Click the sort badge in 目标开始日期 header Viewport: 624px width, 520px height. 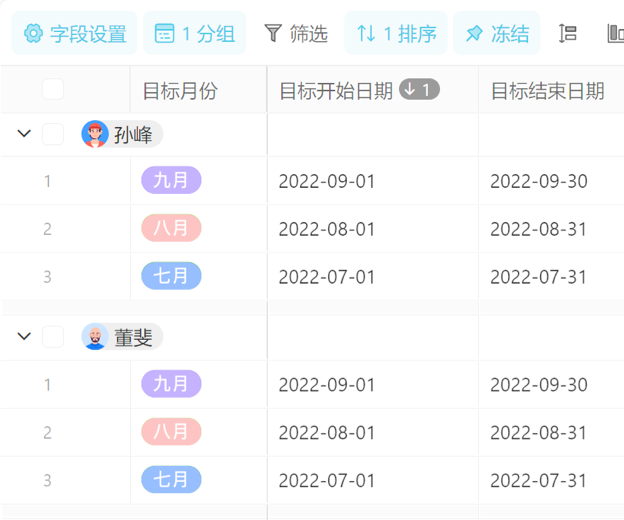click(419, 91)
